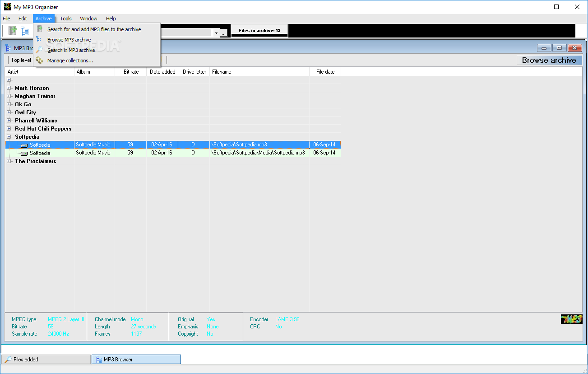Sort by the Date added column header

tap(162, 72)
